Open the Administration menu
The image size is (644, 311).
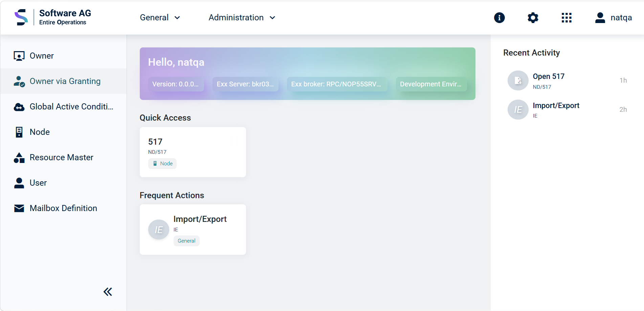tap(242, 18)
